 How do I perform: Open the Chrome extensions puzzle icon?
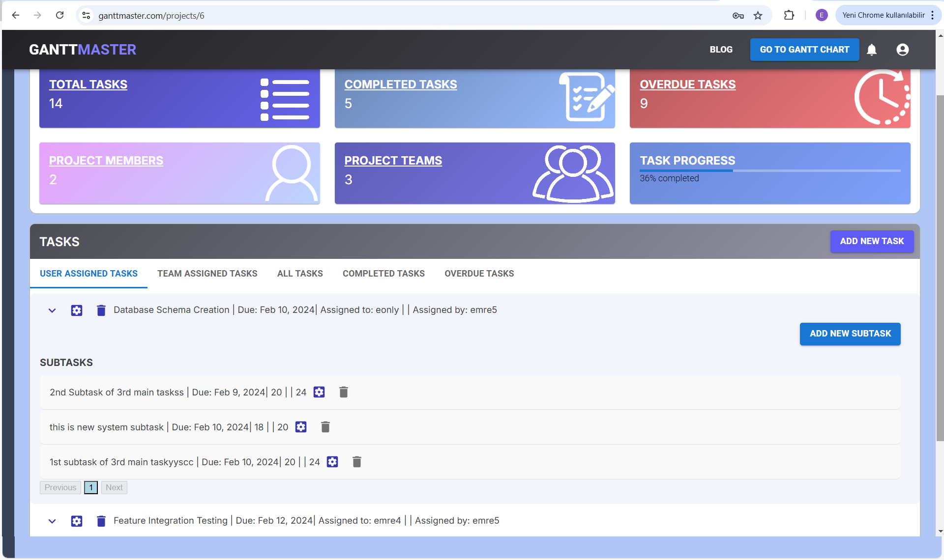(789, 15)
